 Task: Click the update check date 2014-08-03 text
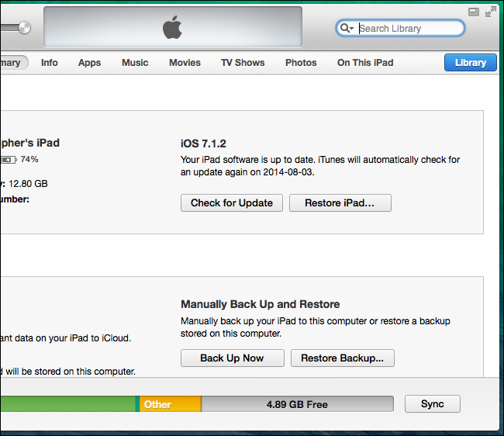288,172
